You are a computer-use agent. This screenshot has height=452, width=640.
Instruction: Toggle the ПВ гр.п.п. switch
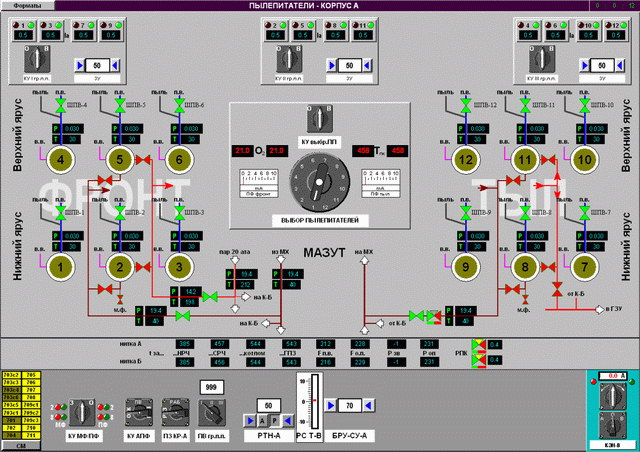point(212,412)
